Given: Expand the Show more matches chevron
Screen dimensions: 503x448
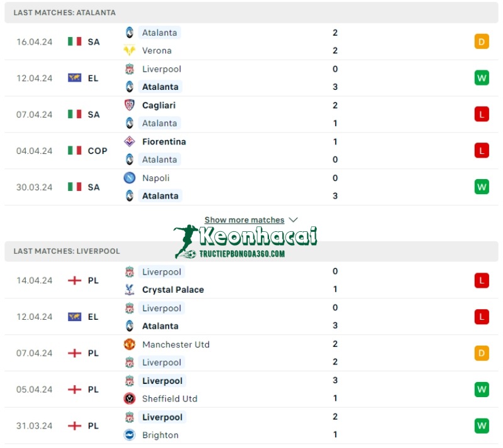Looking at the screenshot, I should [293, 220].
